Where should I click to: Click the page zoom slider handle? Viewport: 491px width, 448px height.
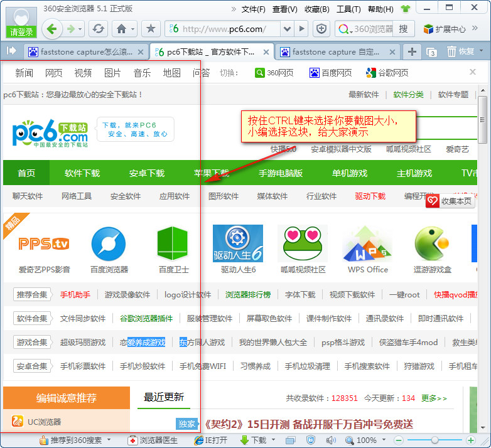pyautogui.click(x=433, y=440)
